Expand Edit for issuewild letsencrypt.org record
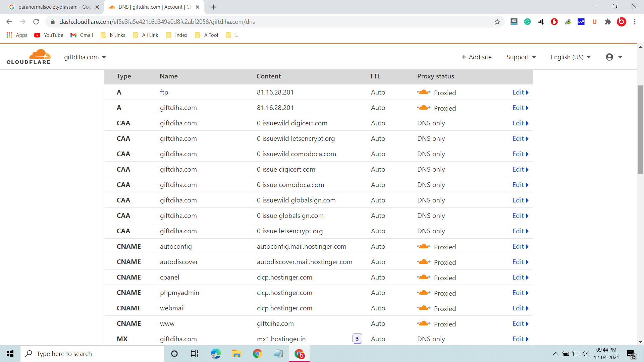This screenshot has width=644, height=362. tap(520, 138)
